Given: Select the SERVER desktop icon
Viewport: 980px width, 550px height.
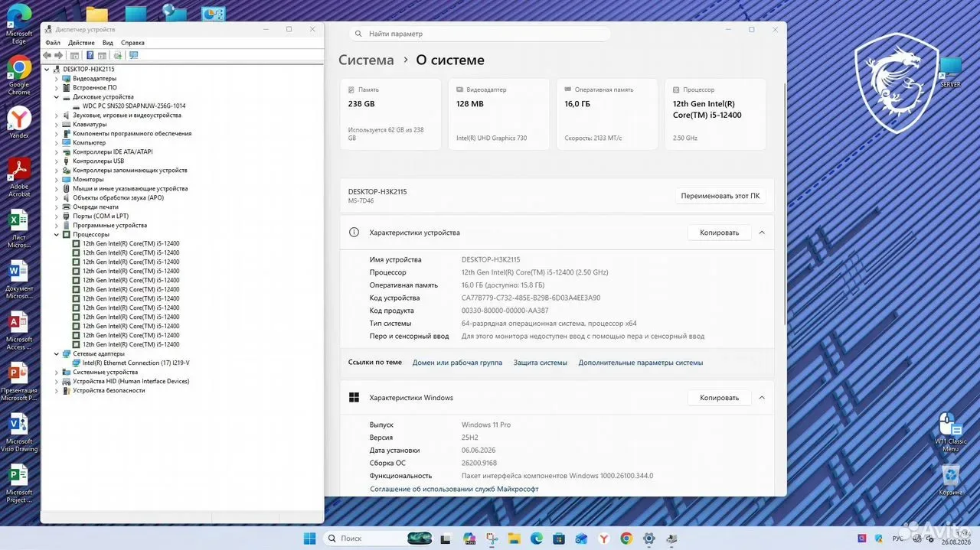Looking at the screenshot, I should coord(950,73).
